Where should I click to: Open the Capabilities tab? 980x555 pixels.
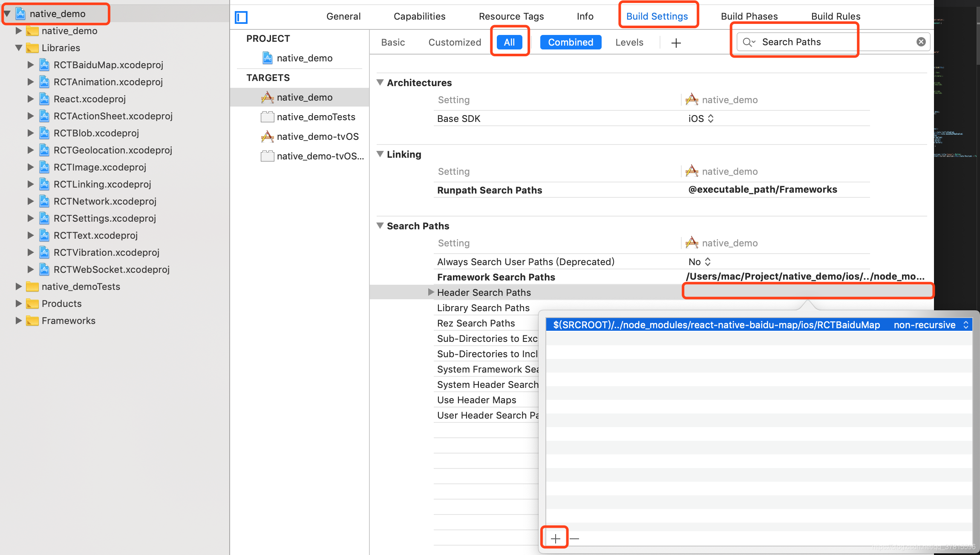pyautogui.click(x=419, y=16)
